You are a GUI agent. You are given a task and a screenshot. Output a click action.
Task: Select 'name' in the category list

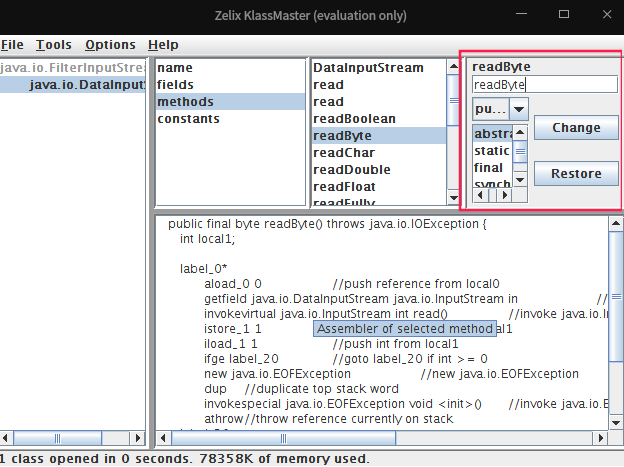pos(230,68)
